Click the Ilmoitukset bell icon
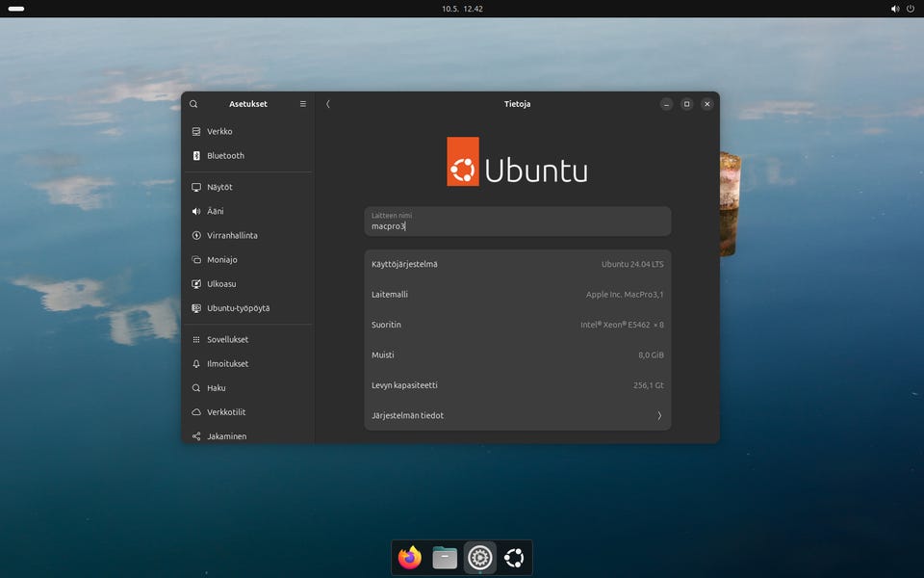This screenshot has height=578, width=924. click(x=196, y=364)
